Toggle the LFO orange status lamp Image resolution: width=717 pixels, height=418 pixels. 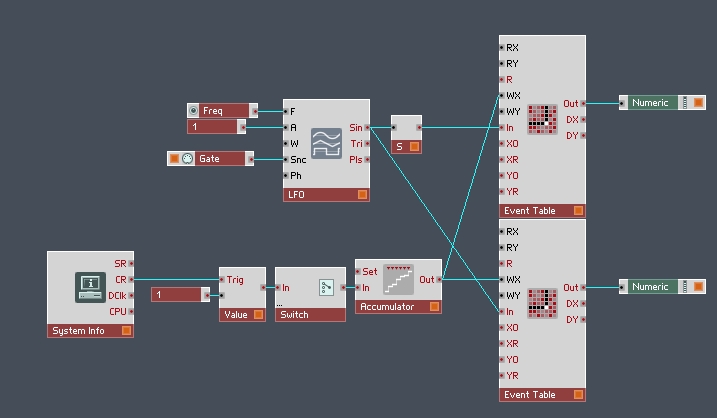362,194
